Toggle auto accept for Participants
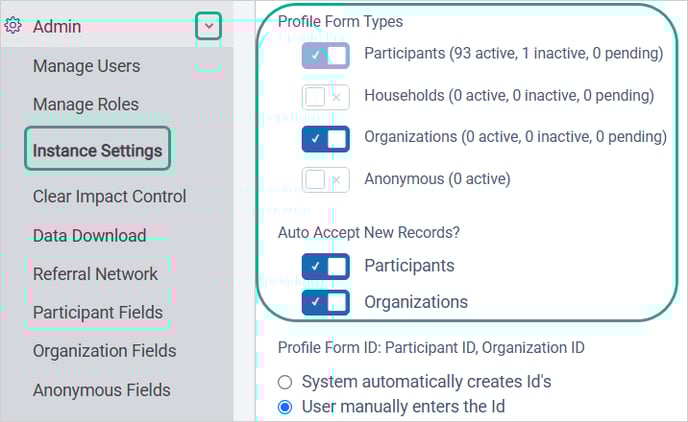Screen dimensions: 688x422 point(326,266)
